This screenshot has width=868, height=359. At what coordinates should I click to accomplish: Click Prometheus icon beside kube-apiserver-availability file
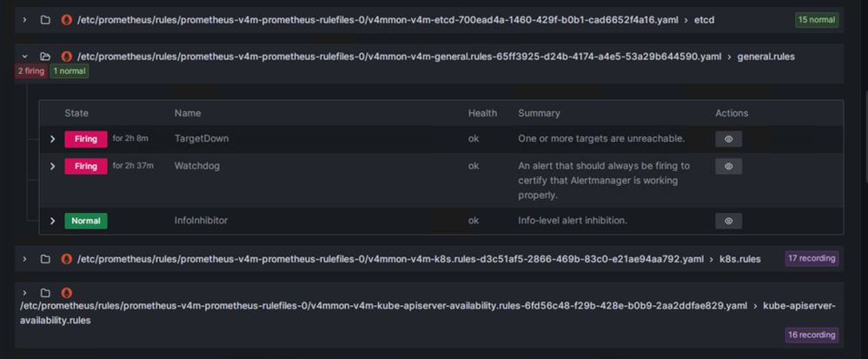pyautogui.click(x=66, y=293)
